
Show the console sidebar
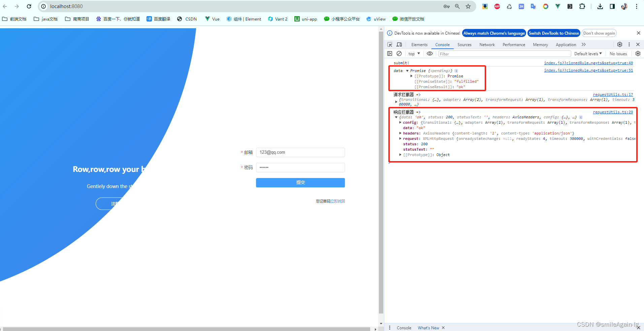pyautogui.click(x=390, y=53)
